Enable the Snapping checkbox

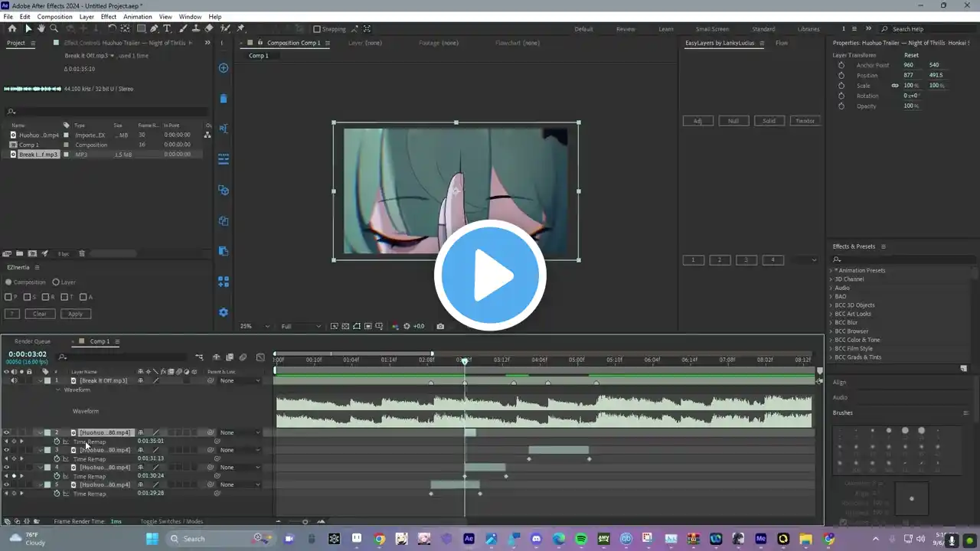click(x=317, y=29)
